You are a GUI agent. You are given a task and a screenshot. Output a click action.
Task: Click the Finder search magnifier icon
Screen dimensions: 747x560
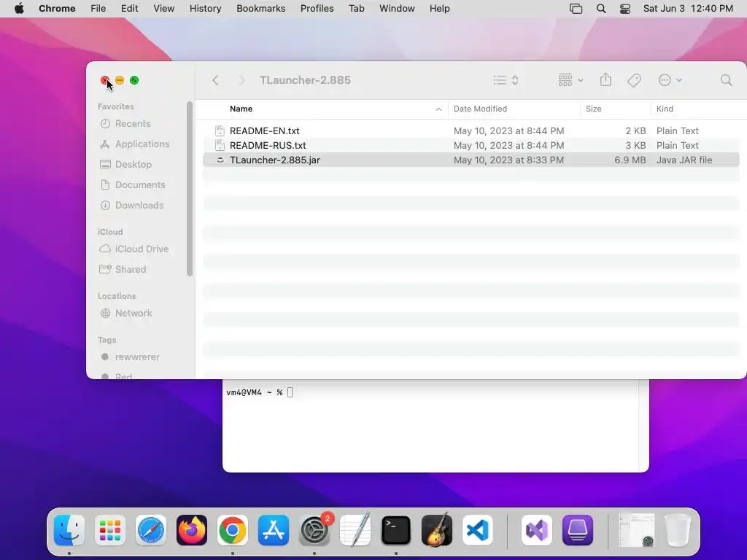(726, 80)
